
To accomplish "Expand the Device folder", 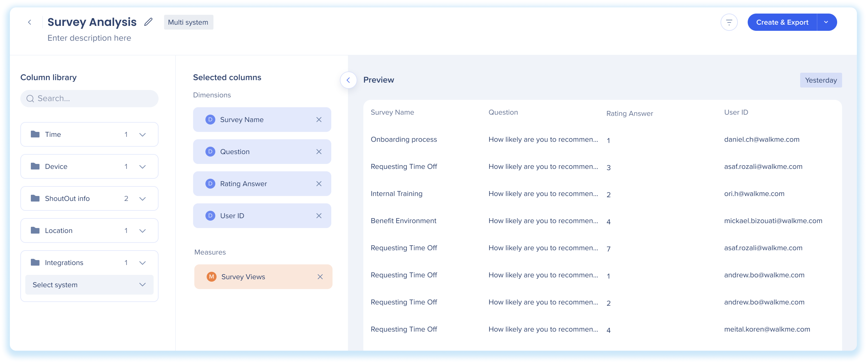I will point(143,166).
